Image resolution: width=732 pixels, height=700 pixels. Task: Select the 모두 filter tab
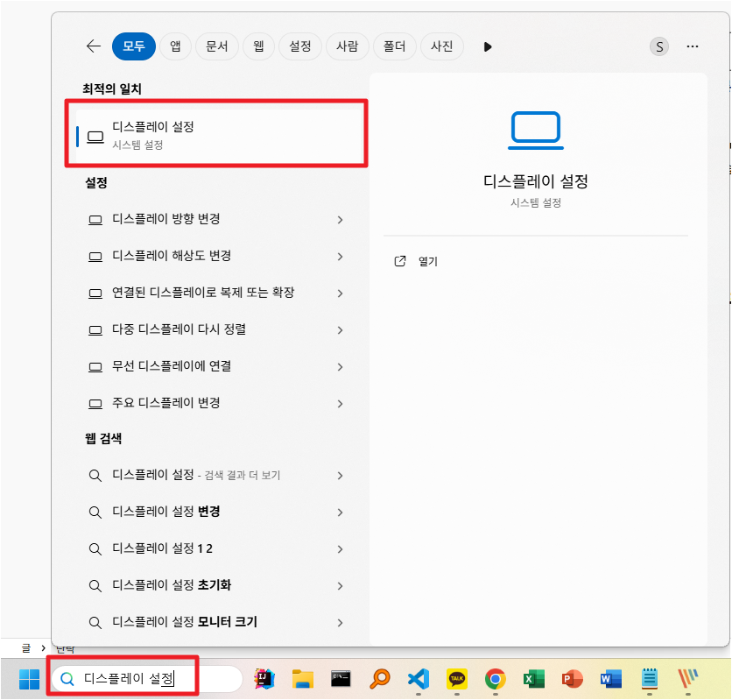[133, 46]
